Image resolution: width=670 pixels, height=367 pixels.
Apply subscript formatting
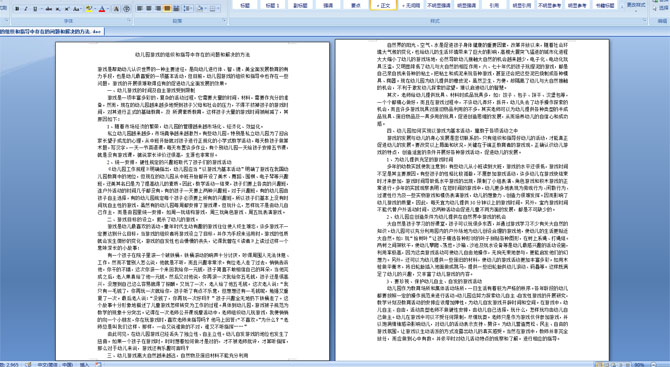58,9
